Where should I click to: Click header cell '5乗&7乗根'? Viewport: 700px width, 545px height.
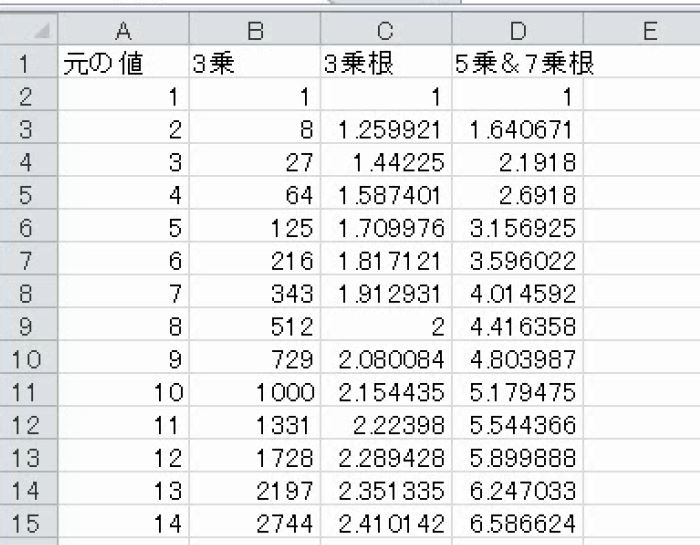517,62
